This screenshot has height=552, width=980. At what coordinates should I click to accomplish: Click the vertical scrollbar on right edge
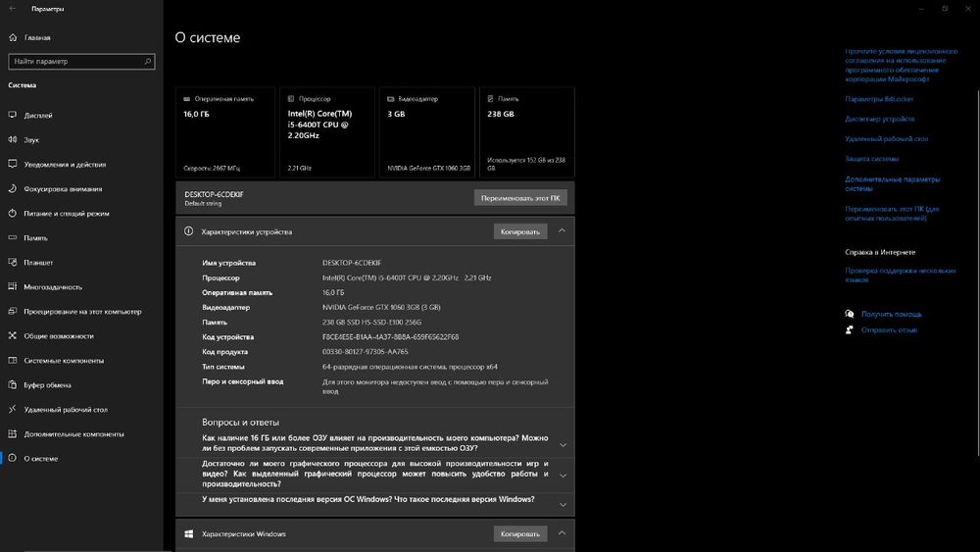tap(977, 274)
